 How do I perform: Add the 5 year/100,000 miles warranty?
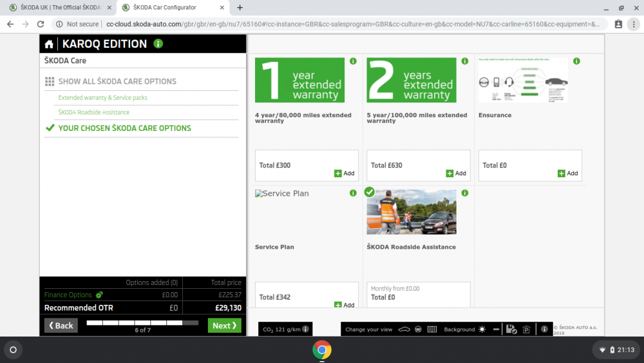[x=456, y=173]
